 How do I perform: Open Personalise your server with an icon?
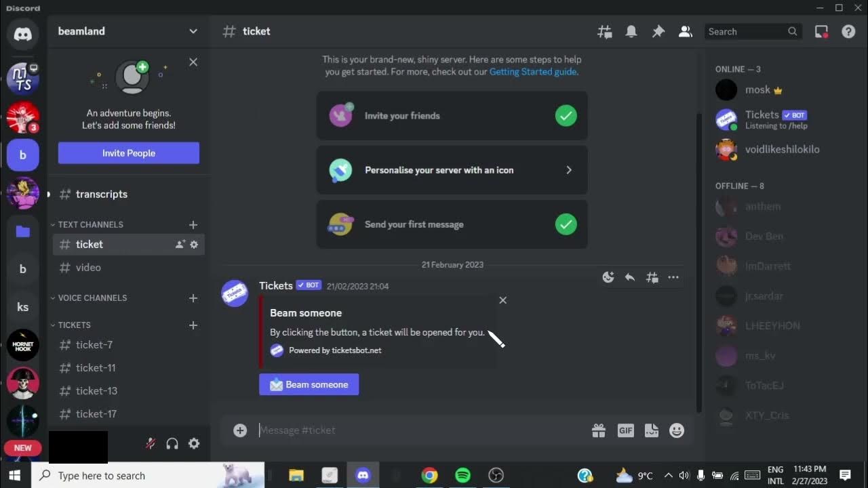click(452, 170)
